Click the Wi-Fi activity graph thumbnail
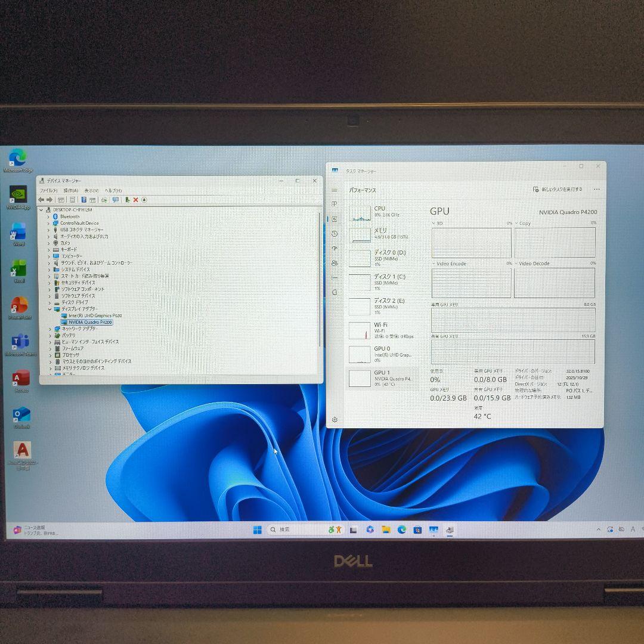The image size is (644, 644). (360, 330)
